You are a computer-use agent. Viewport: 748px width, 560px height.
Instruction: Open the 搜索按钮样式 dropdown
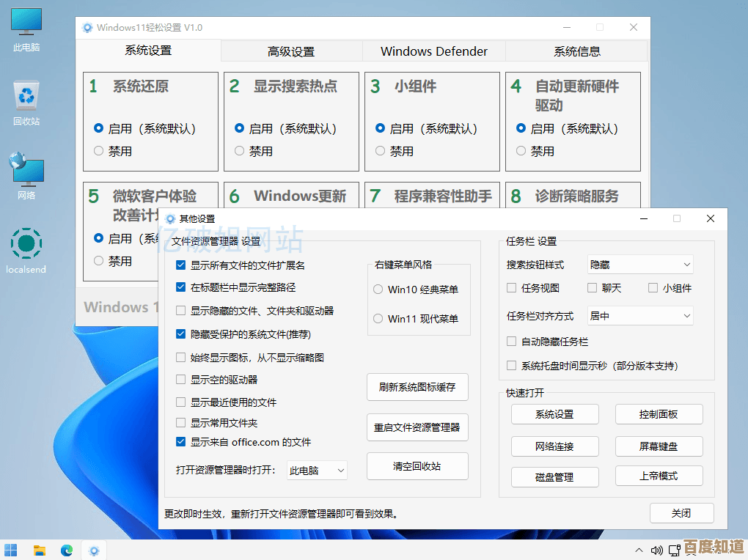pos(639,264)
